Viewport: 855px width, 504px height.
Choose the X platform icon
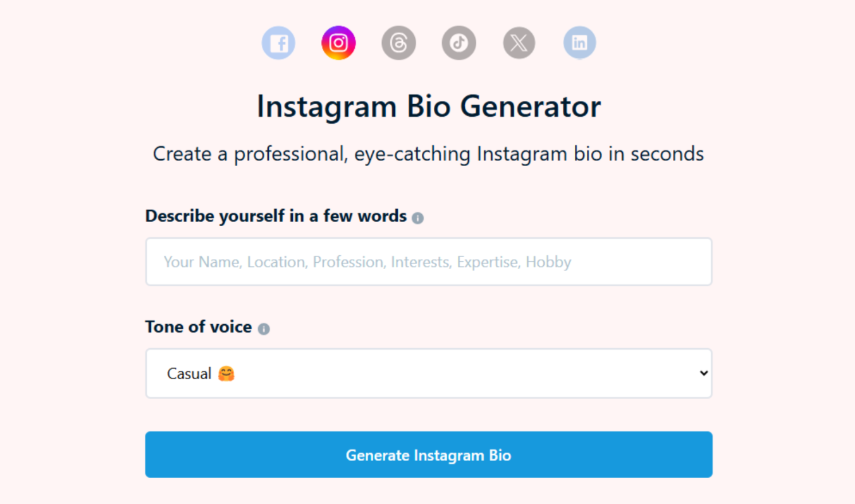(519, 42)
